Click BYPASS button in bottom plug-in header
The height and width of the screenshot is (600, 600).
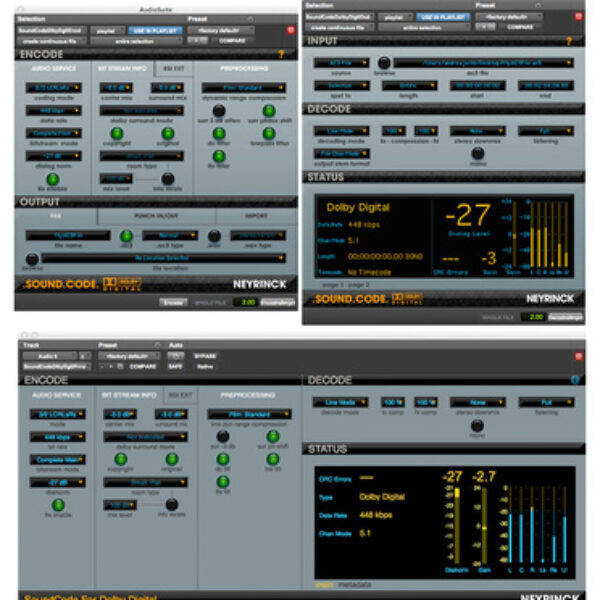coord(205,356)
